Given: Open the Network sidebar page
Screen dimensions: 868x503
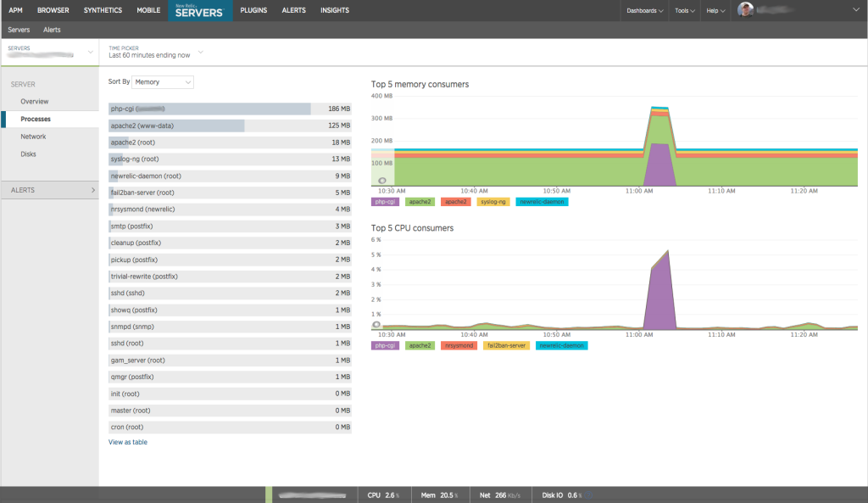Looking at the screenshot, I should coord(33,137).
